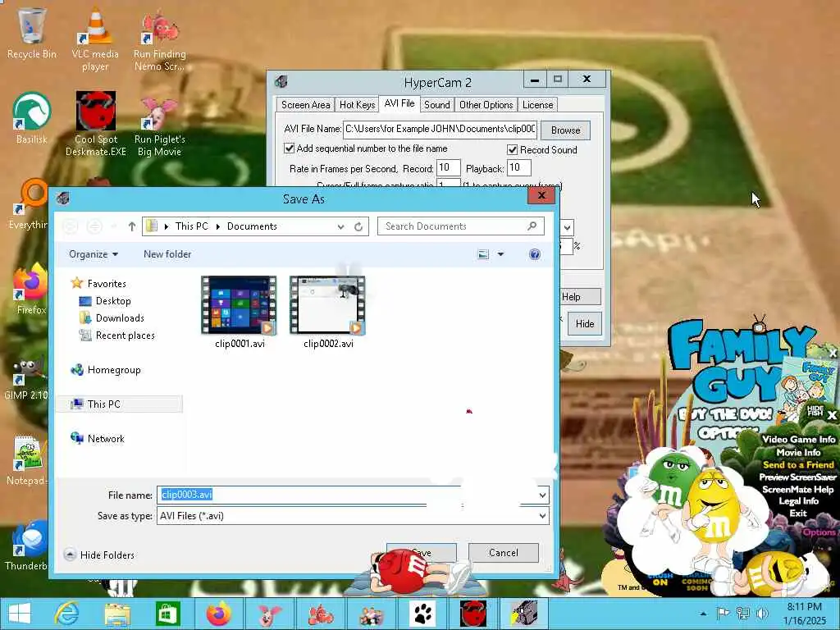Switch to the paw print taskbar app
840x630 pixels.
point(422,614)
